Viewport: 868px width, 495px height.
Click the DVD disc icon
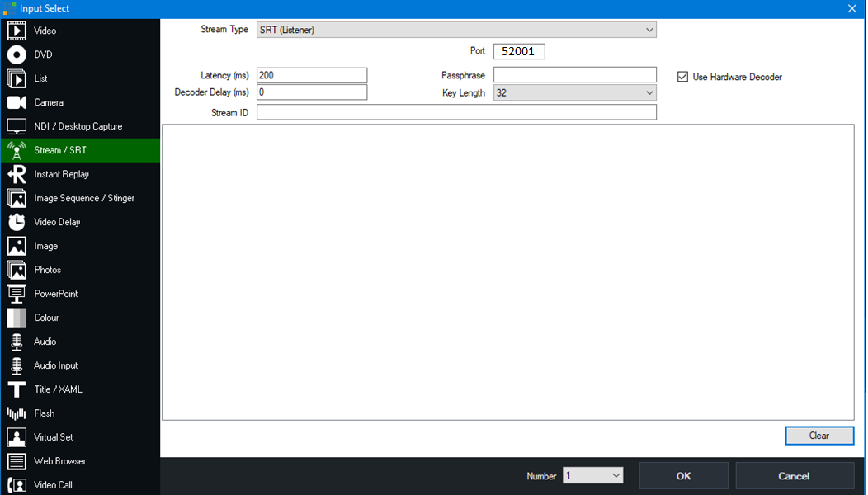pyautogui.click(x=17, y=55)
